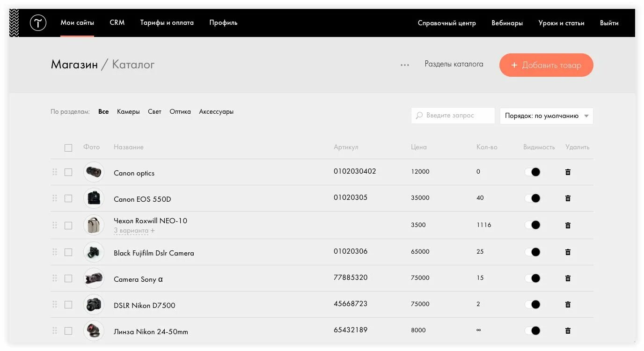Open the CRM menu item
The image size is (644, 351).
pos(117,22)
